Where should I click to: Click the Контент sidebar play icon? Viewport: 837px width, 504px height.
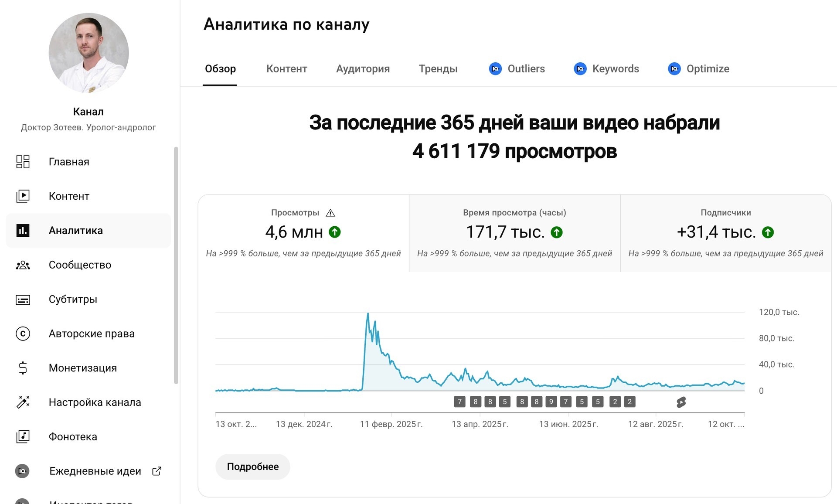coord(23,196)
